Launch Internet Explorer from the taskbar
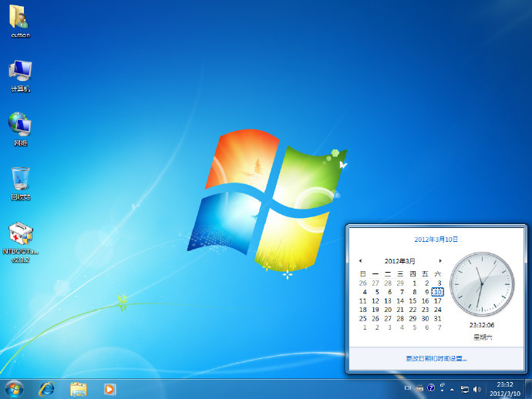 coord(46,389)
